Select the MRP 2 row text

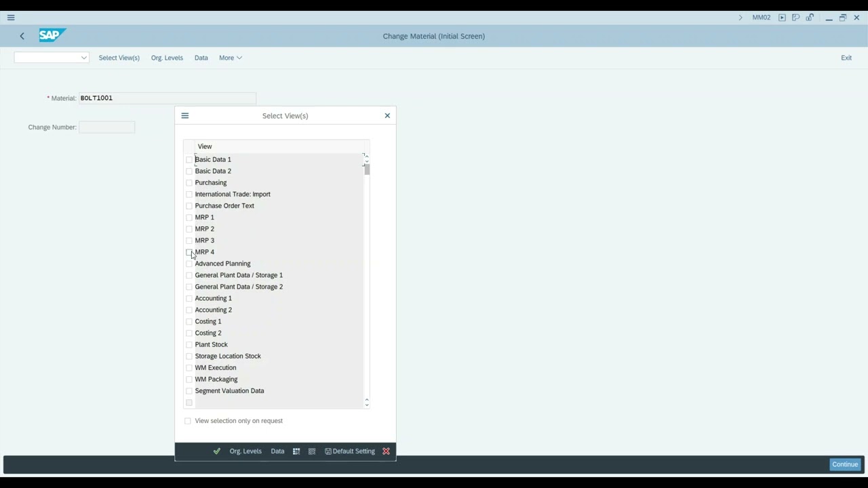pyautogui.click(x=205, y=229)
